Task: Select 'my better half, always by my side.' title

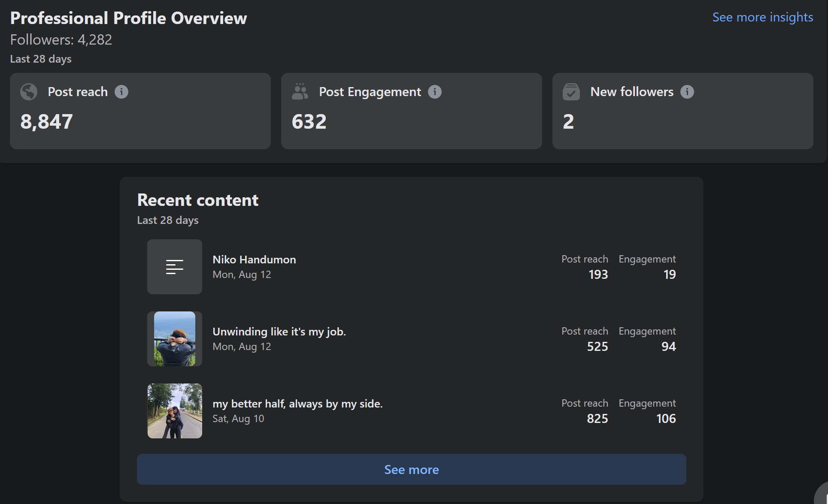Action: point(297,404)
